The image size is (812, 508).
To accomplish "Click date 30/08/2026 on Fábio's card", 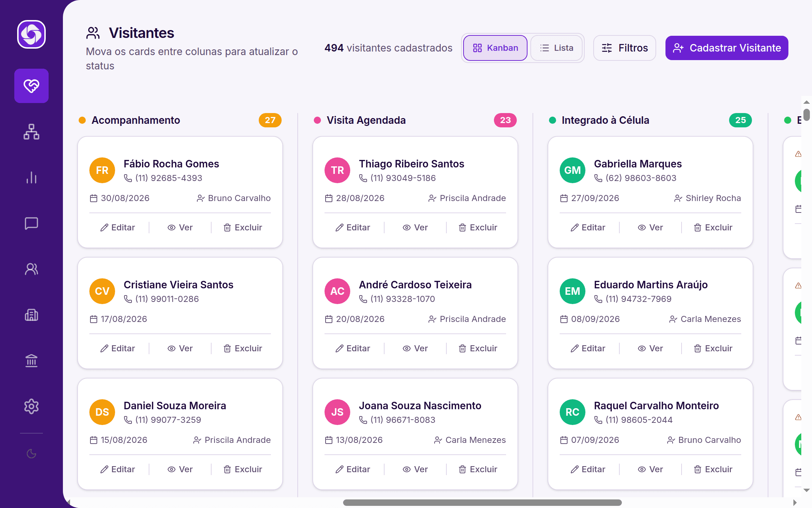I will point(125,198).
